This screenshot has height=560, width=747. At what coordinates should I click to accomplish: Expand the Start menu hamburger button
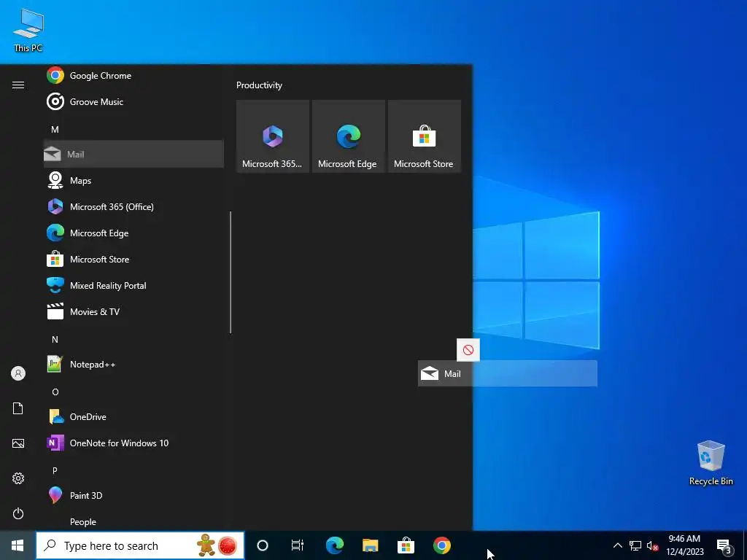click(x=18, y=85)
